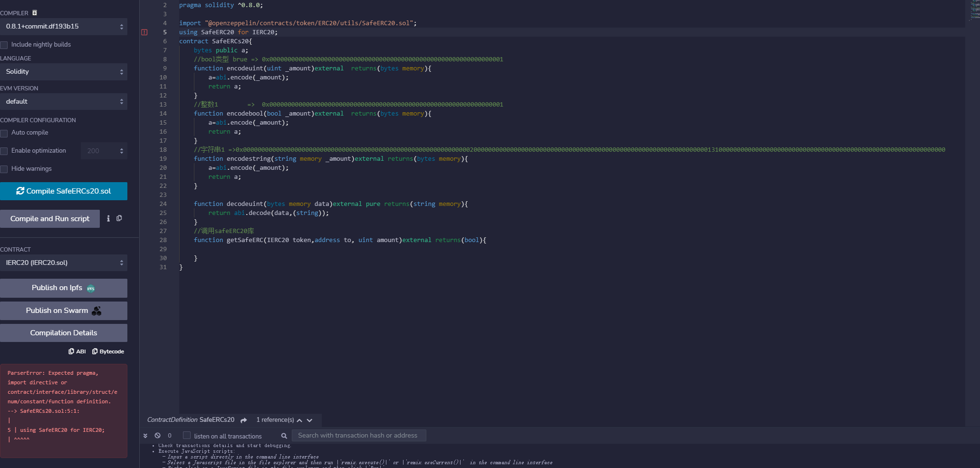Click the pending transactions count 0
This screenshot has width=980, height=468.
(x=170, y=436)
